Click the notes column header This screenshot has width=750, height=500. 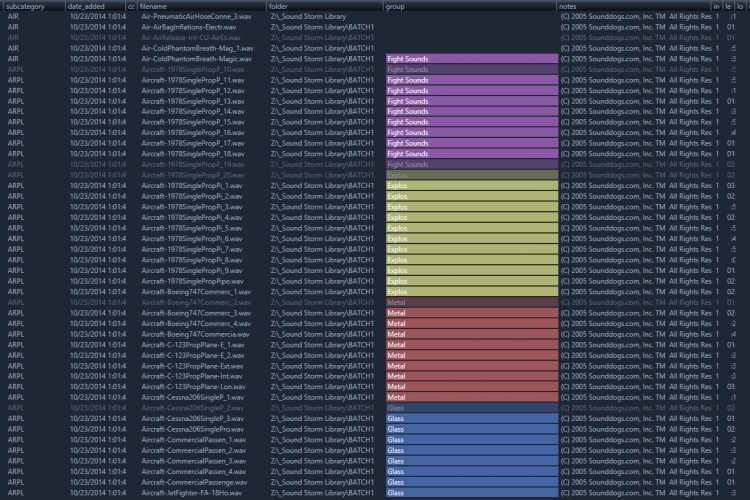click(634, 6)
